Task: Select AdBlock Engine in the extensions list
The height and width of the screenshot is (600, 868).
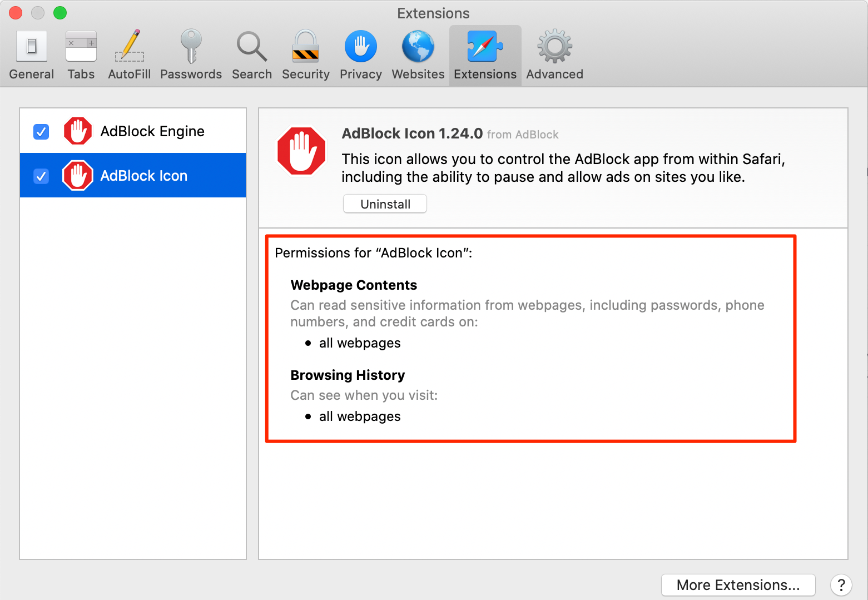Action: (133, 131)
